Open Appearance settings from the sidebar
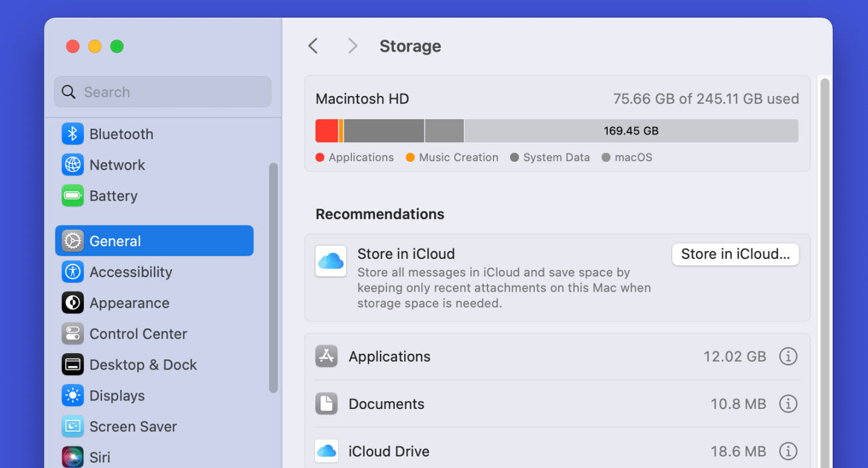 (72, 303)
